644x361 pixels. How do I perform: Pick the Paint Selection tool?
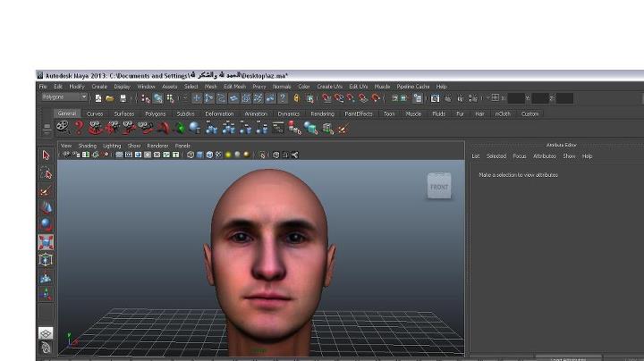(46, 190)
